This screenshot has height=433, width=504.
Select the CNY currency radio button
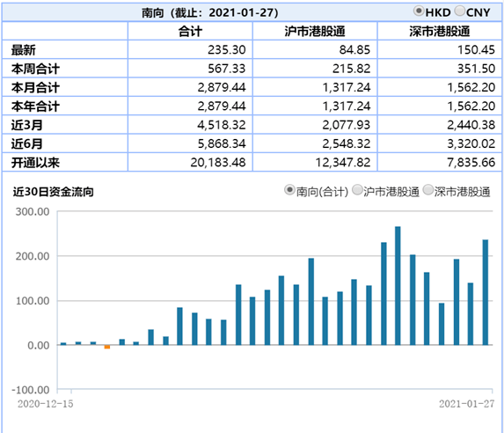pos(460,11)
